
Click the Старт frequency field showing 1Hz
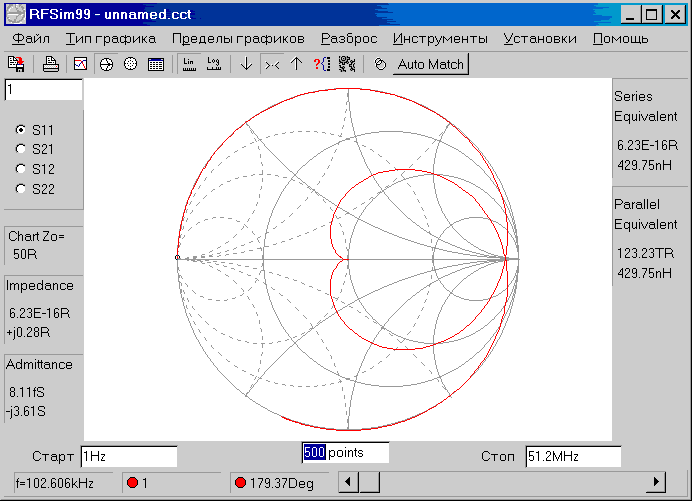tap(129, 456)
